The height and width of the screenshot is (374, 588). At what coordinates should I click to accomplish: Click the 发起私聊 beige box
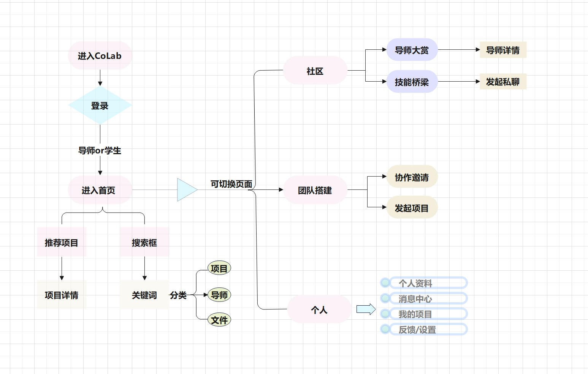[x=503, y=81]
